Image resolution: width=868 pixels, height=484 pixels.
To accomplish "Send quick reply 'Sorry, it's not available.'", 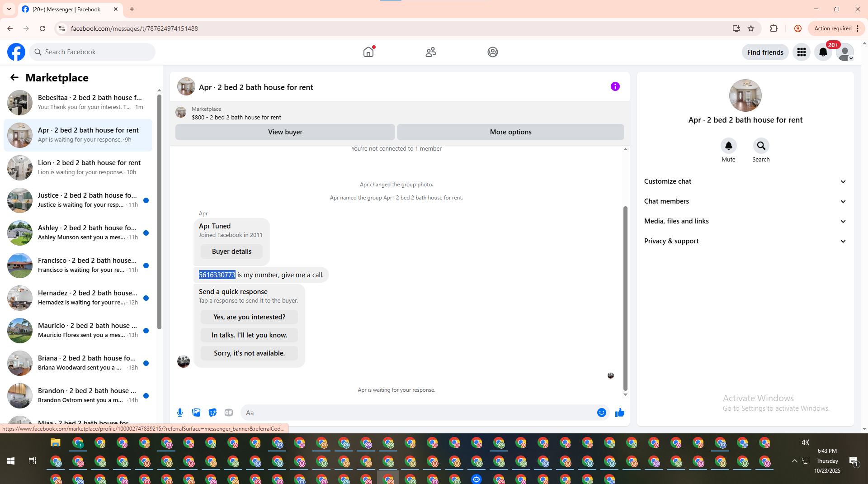I will [249, 353].
